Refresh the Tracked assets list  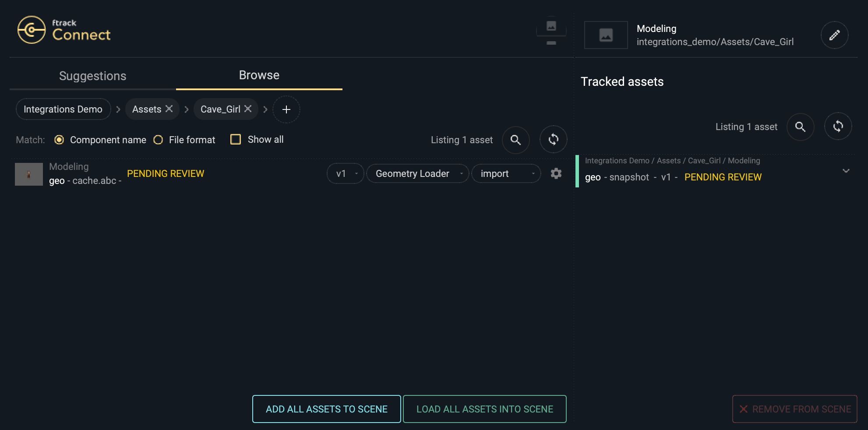838,127
